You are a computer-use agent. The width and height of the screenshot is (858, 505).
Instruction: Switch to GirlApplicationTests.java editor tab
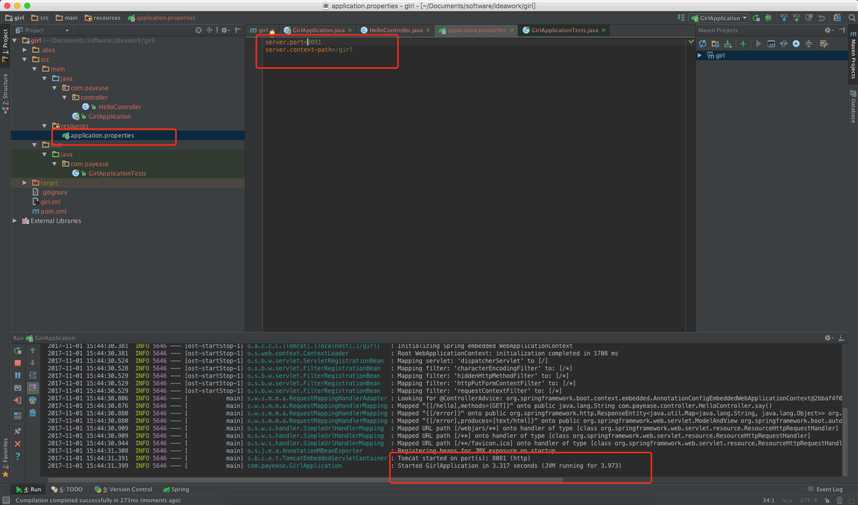pyautogui.click(x=564, y=30)
